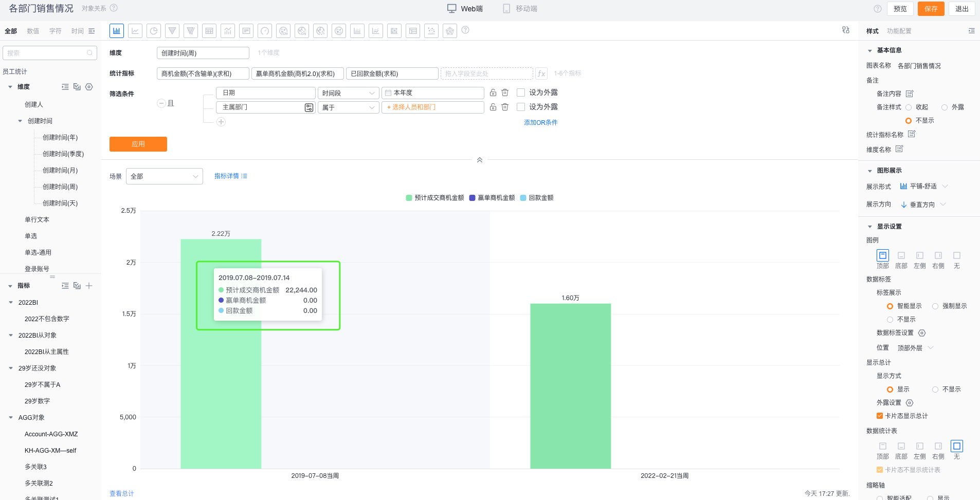Collapse the 创建时间 tree node

(x=20, y=121)
